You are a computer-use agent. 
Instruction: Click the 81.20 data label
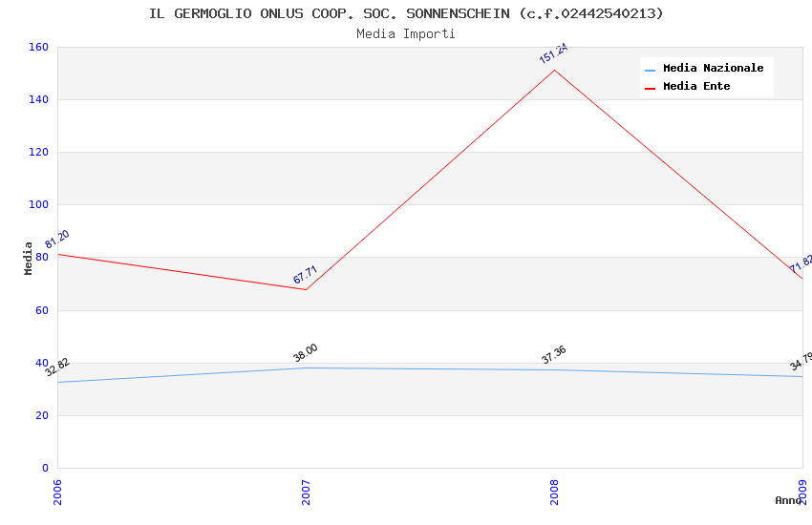(57, 239)
